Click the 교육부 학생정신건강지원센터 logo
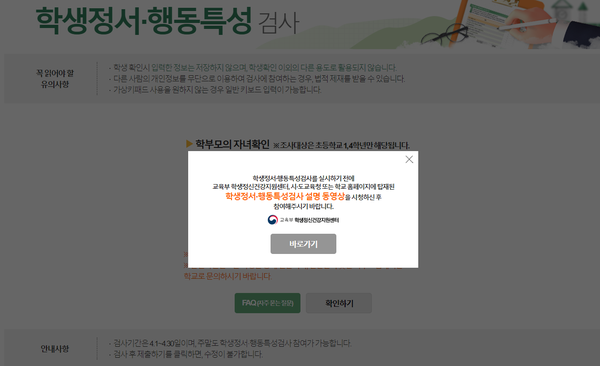Screen dimensions: 600x366 pyautogui.click(x=303, y=220)
